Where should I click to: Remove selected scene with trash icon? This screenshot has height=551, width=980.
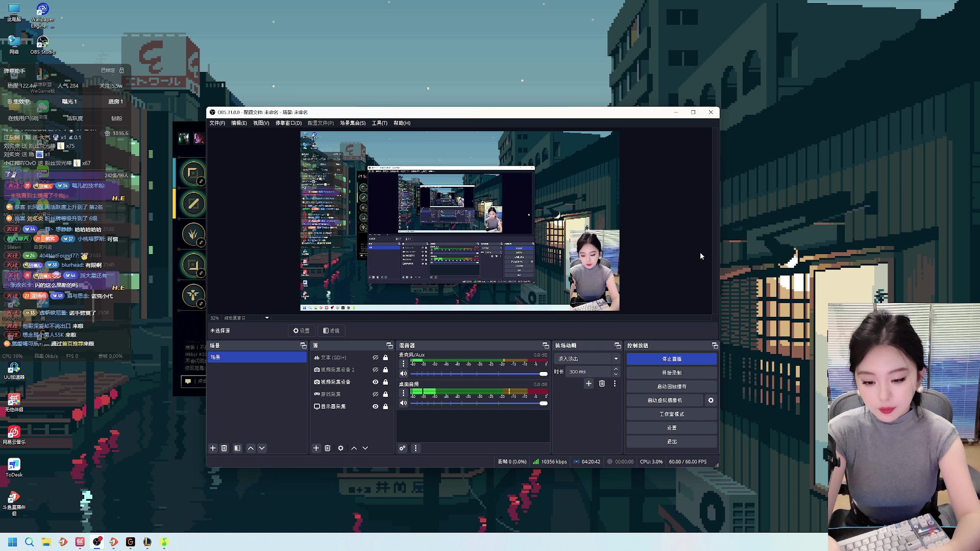(x=224, y=448)
